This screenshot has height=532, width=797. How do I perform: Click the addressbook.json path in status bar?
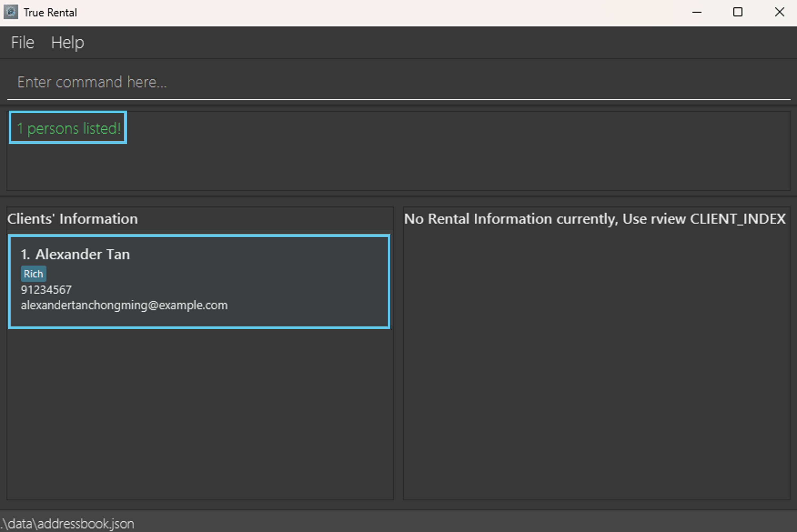(x=68, y=524)
